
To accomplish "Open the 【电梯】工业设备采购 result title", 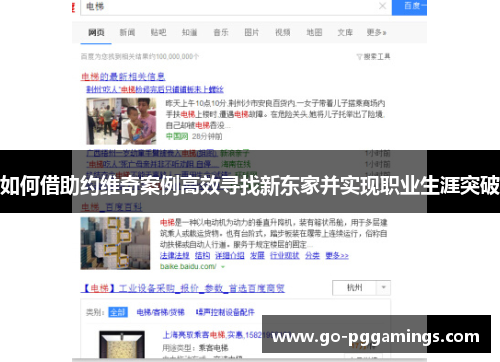I will click(x=183, y=288).
